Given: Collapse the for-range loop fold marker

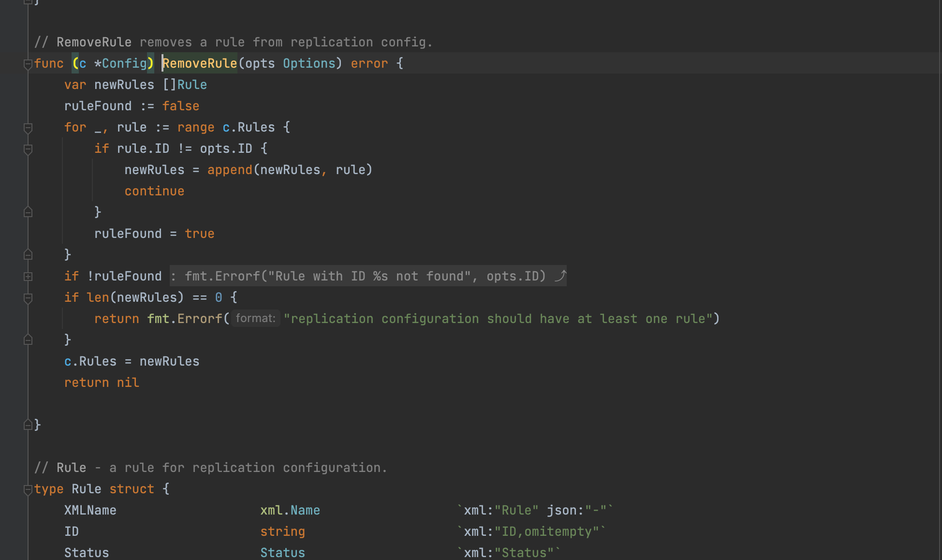Looking at the screenshot, I should (x=28, y=128).
